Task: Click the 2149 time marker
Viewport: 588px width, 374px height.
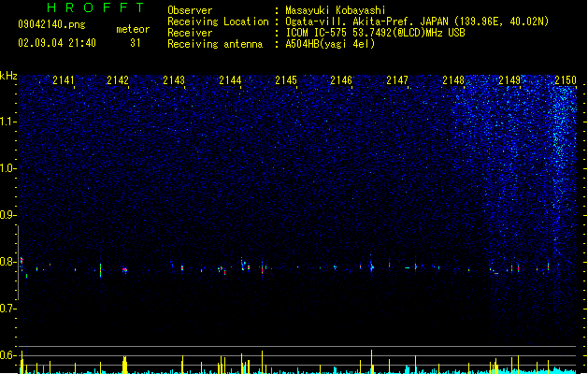Action: click(509, 80)
